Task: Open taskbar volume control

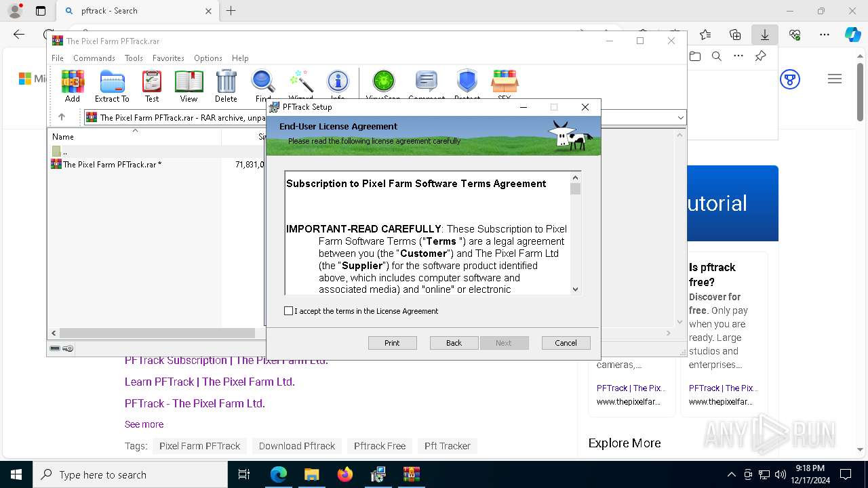Action: click(x=780, y=474)
